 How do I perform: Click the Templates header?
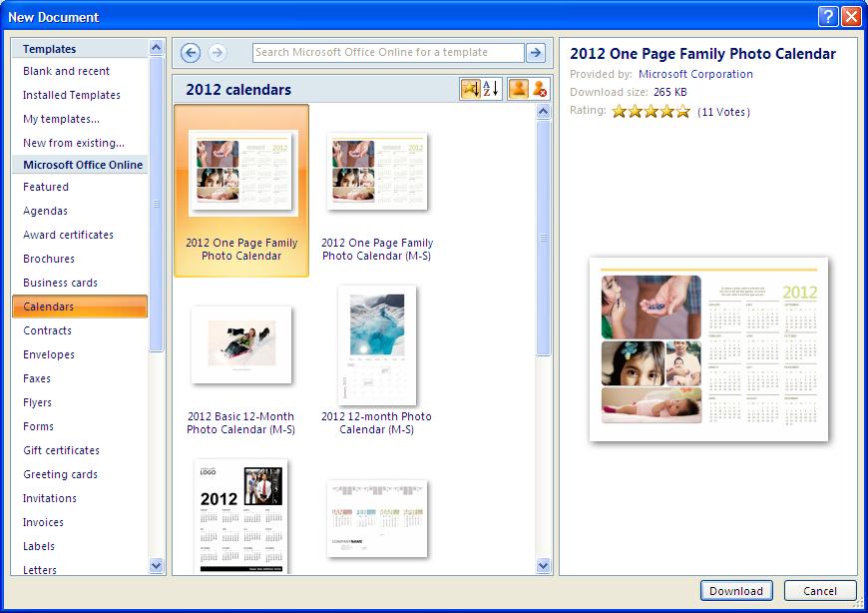click(x=79, y=49)
